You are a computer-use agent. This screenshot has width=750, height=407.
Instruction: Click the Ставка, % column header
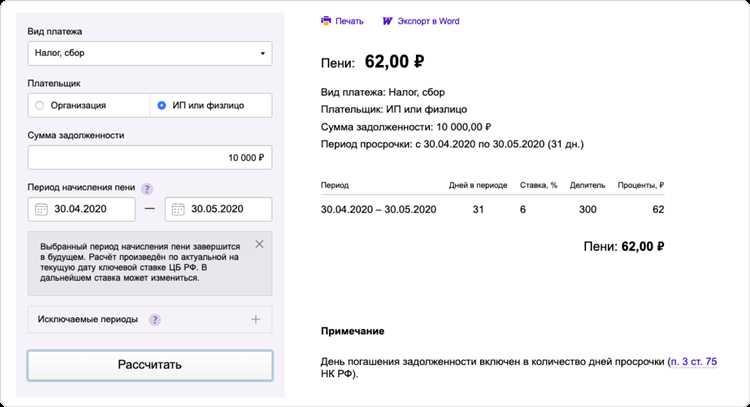(x=539, y=185)
